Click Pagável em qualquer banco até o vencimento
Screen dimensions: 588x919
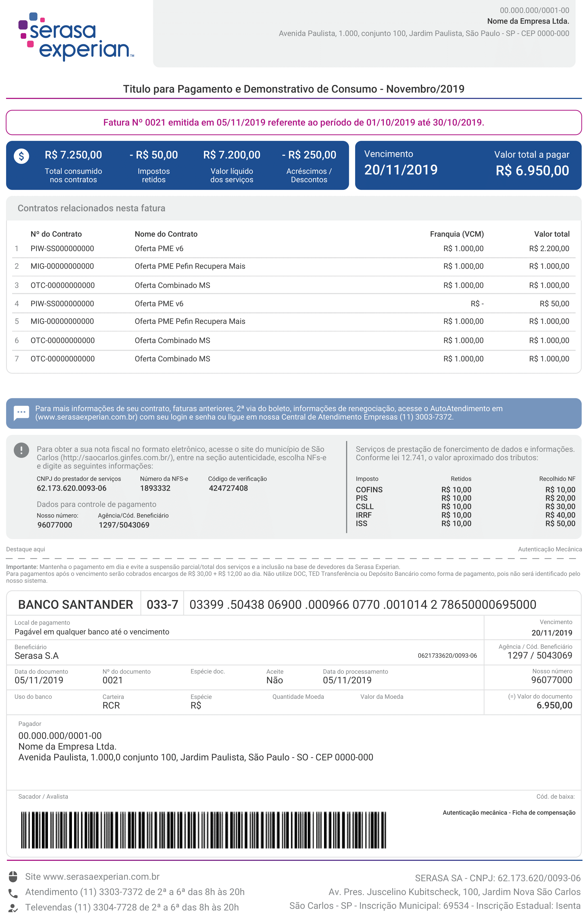pos(92,632)
